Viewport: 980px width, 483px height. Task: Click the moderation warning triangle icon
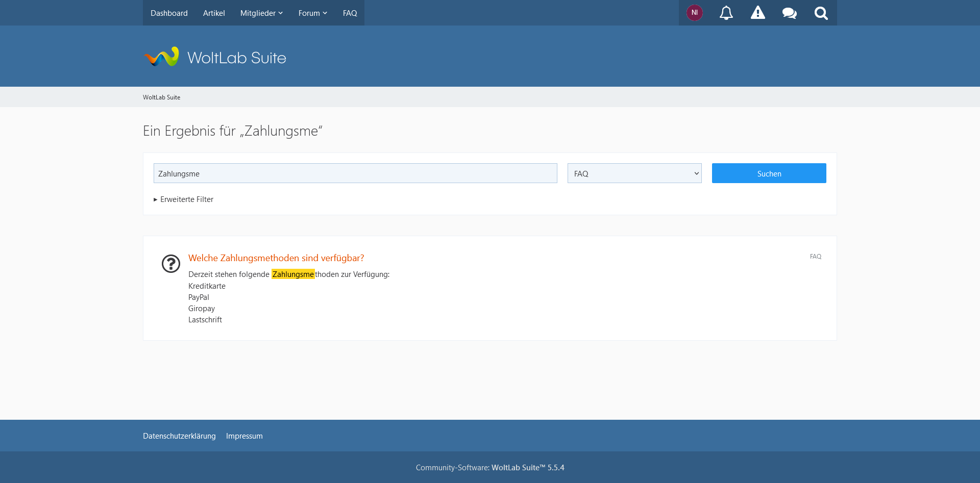click(x=757, y=13)
